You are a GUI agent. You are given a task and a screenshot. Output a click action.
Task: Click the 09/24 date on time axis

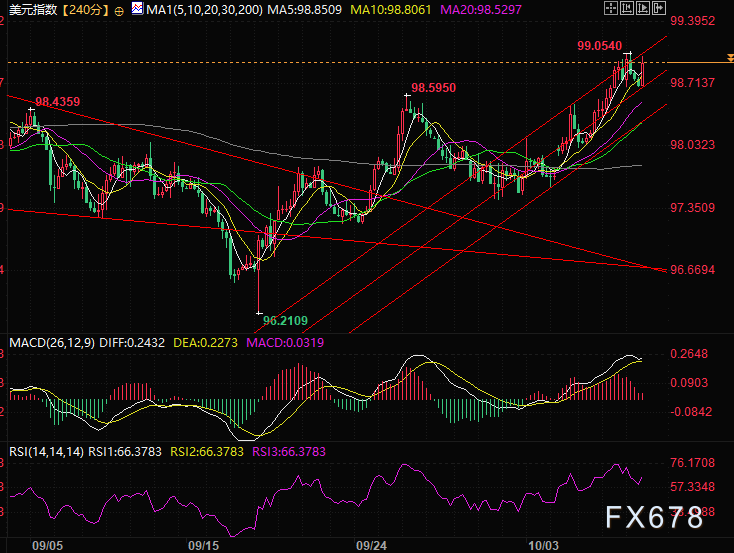coord(372,546)
